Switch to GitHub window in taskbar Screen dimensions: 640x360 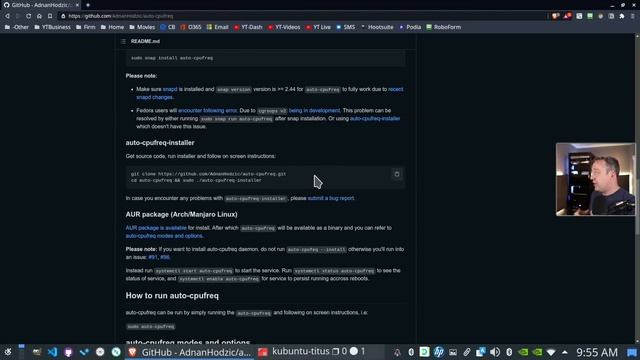coord(190,352)
